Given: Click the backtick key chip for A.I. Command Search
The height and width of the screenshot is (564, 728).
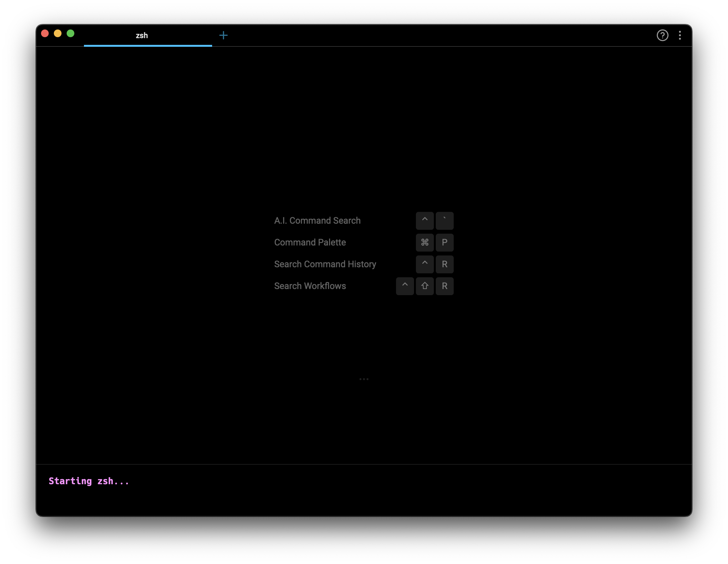Looking at the screenshot, I should point(445,221).
